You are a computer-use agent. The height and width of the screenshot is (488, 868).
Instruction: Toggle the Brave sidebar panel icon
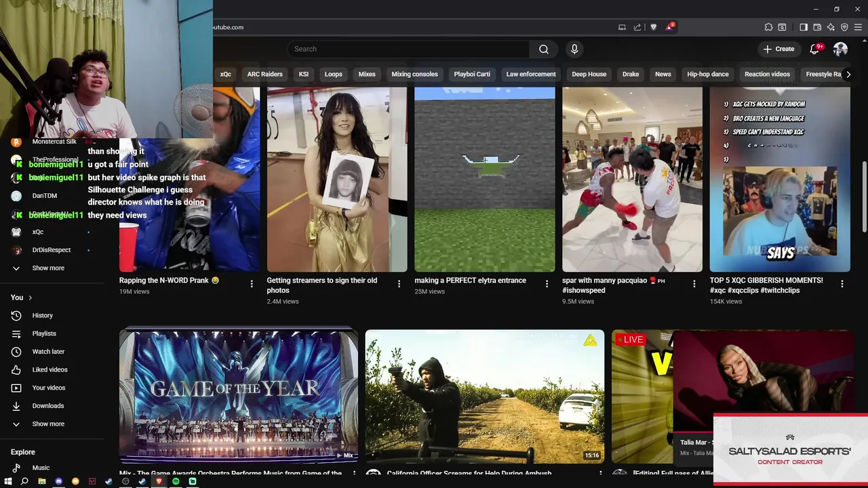[x=804, y=27]
